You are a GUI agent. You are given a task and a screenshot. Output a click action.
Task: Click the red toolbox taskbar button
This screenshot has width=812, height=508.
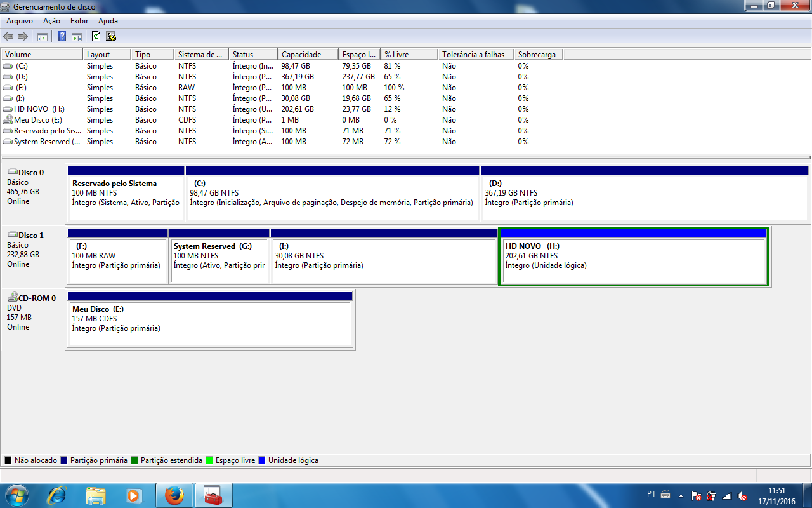point(213,495)
